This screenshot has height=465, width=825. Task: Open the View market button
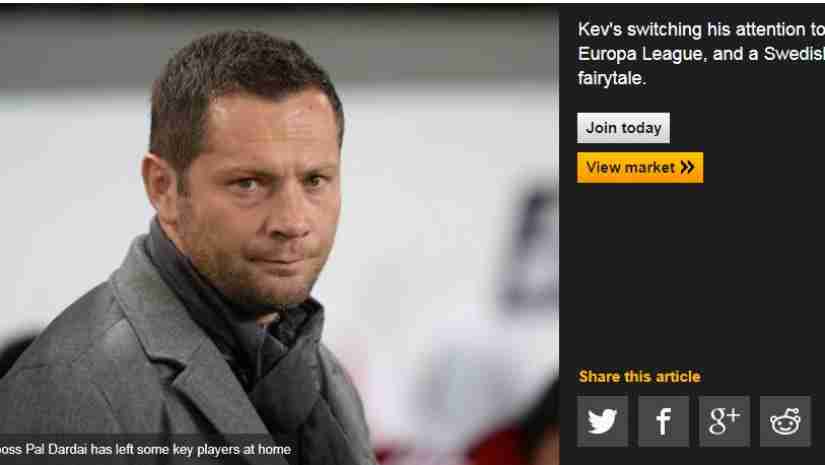pos(640,167)
